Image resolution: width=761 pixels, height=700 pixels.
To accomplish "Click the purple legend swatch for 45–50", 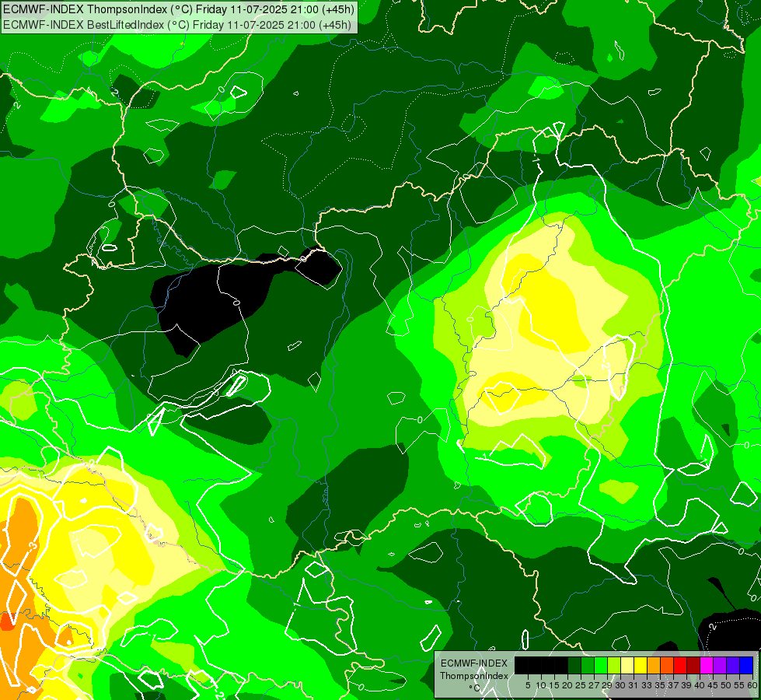I will pos(721,666).
